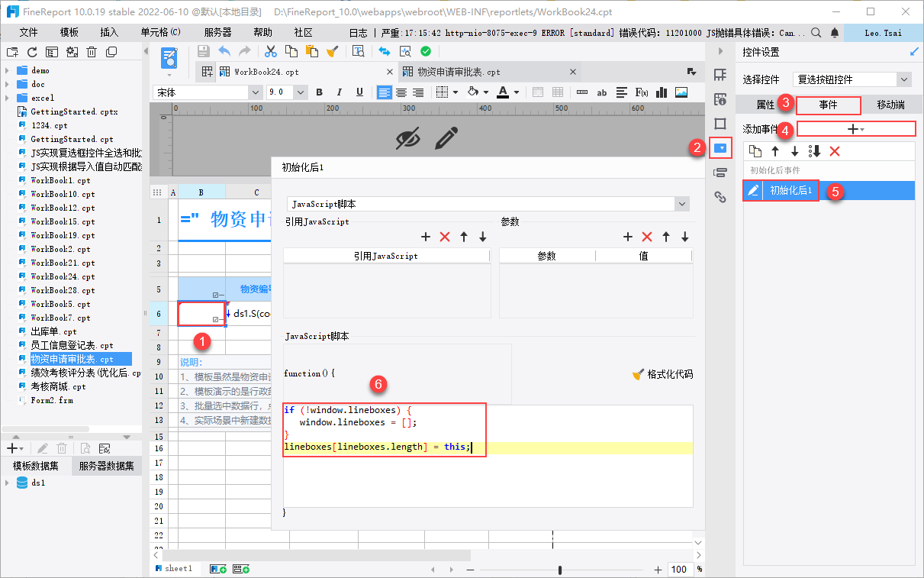This screenshot has height=578, width=924.
Task: Open the font color picker
Action: 503,92
